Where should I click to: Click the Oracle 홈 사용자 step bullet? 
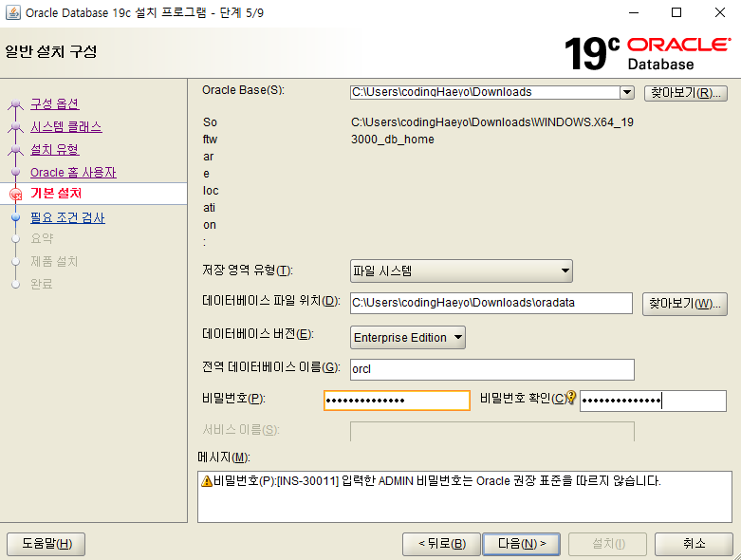pyautogui.click(x=15, y=172)
